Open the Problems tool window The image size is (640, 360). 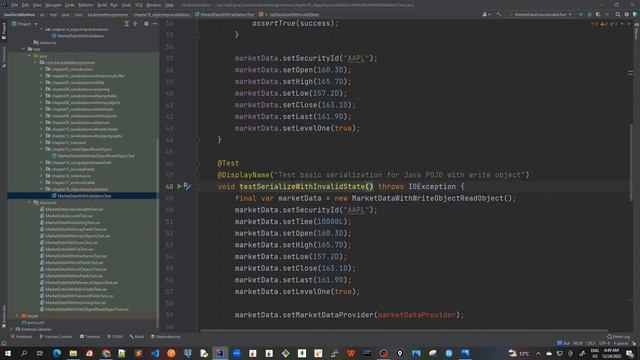[x=21, y=337]
